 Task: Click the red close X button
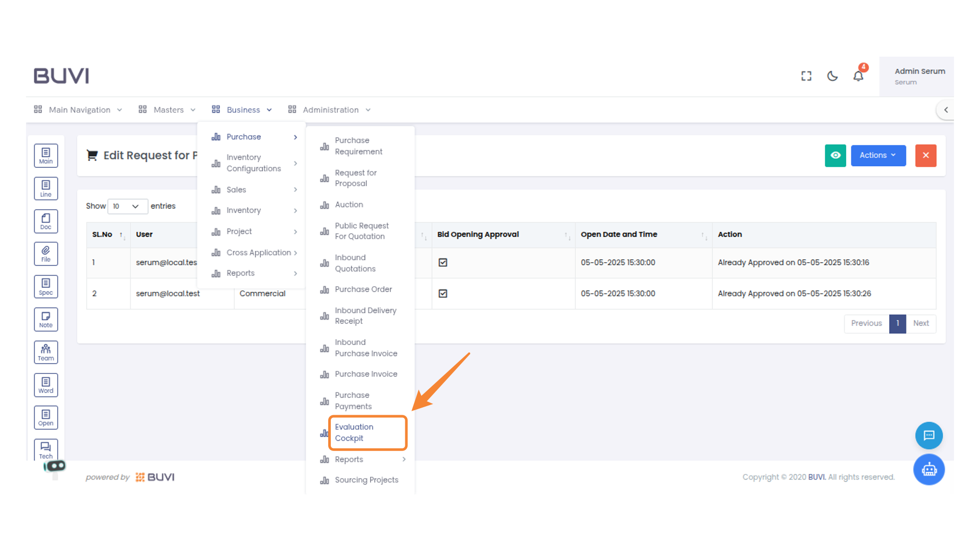[x=926, y=156]
